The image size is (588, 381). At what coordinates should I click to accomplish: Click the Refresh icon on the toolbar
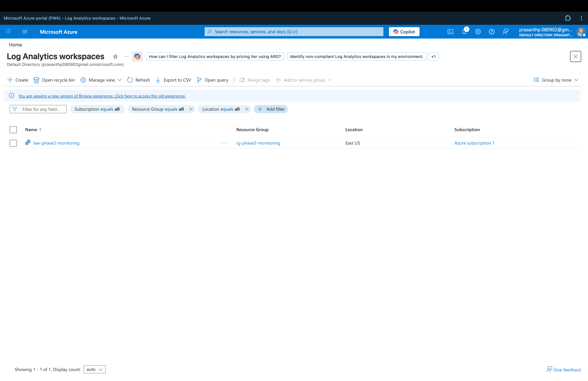[x=130, y=80]
